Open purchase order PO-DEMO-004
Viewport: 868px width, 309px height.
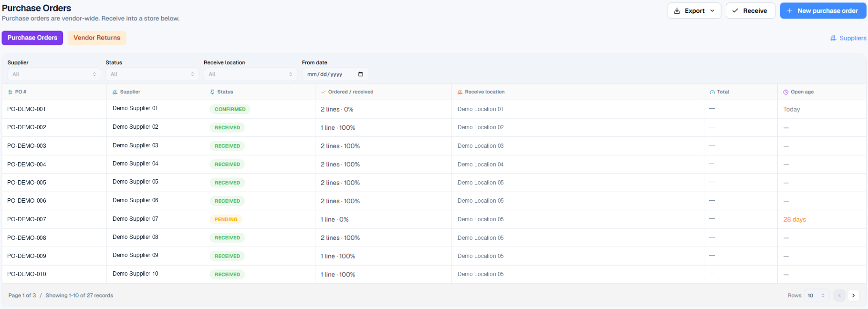coord(27,165)
